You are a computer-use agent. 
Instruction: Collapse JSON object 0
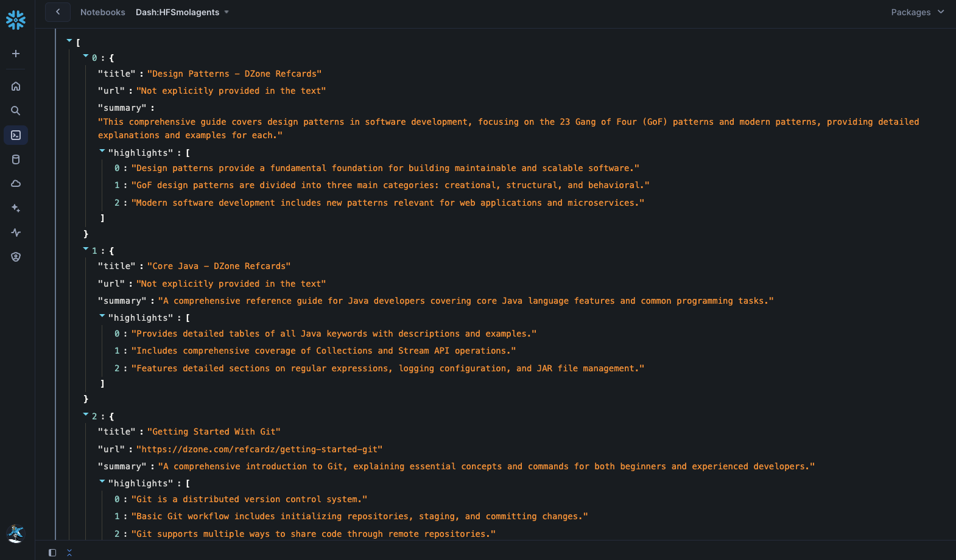pos(86,55)
